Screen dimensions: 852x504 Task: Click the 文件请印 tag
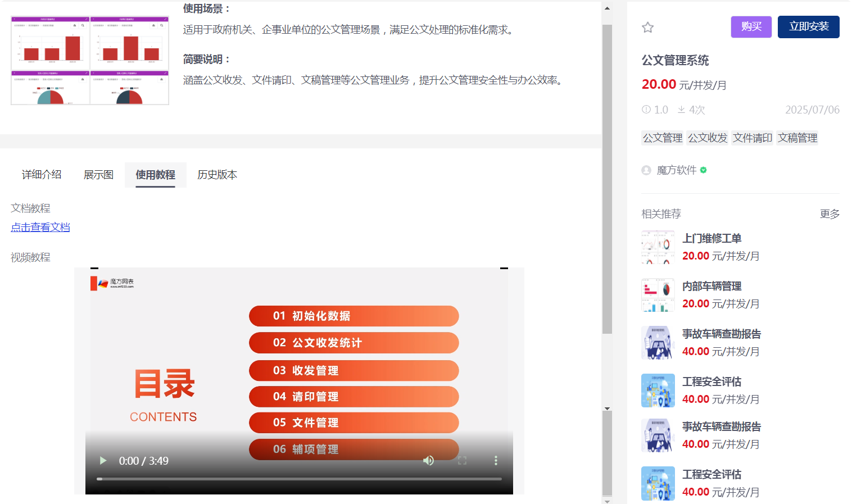point(753,138)
